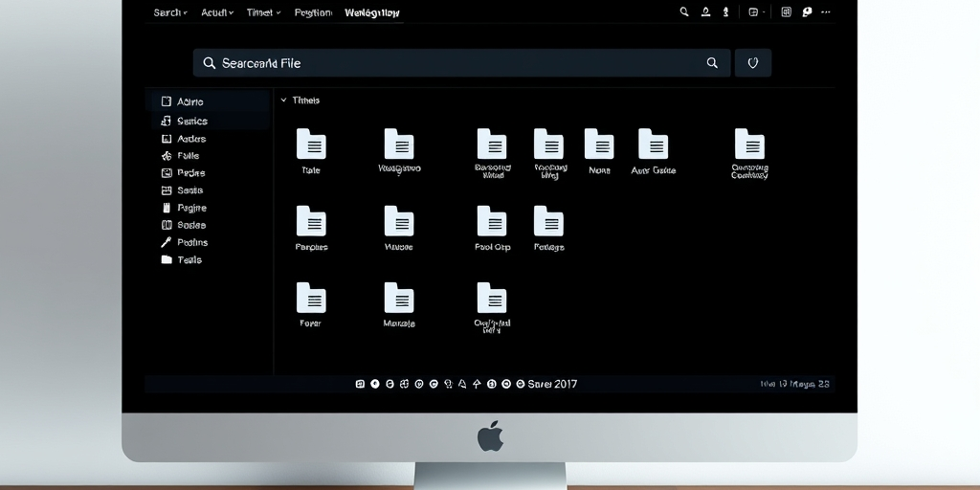Open the "None" folder icon
Screen dimensions: 980x490
(x=599, y=144)
